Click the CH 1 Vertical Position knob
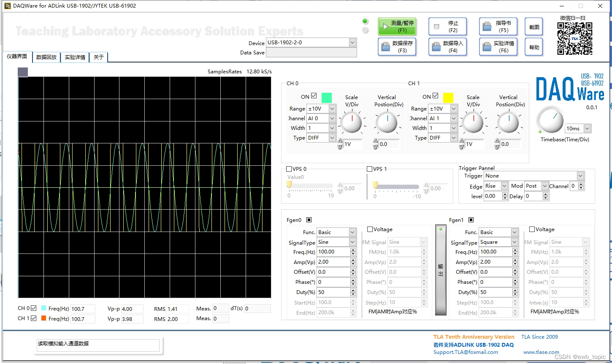This screenshot has width=612, height=364. click(x=508, y=123)
